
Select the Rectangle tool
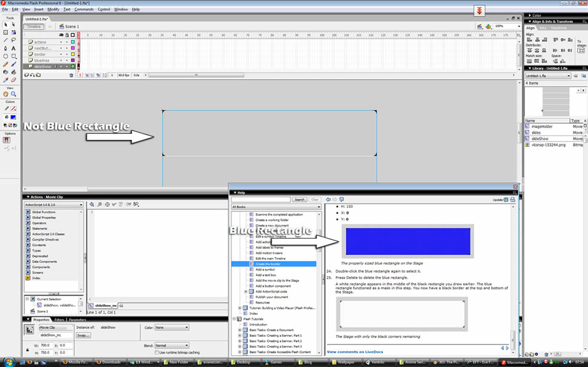coord(13,56)
